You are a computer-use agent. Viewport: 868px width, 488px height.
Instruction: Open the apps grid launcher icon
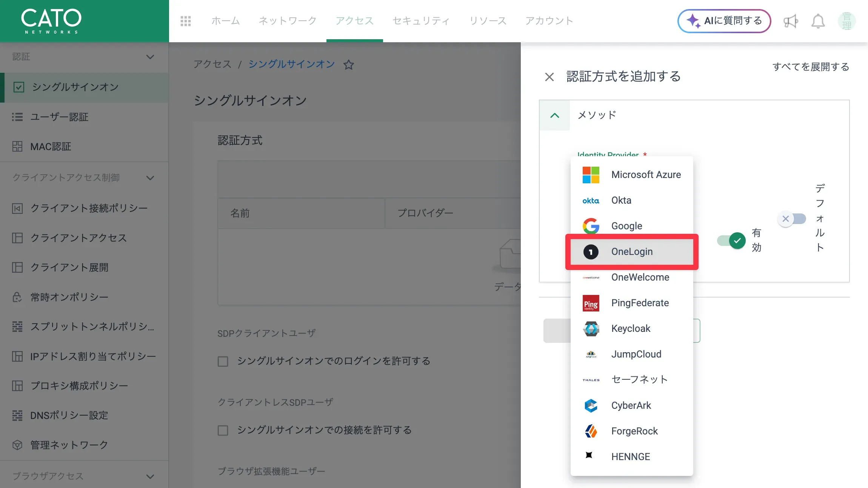pyautogui.click(x=186, y=21)
